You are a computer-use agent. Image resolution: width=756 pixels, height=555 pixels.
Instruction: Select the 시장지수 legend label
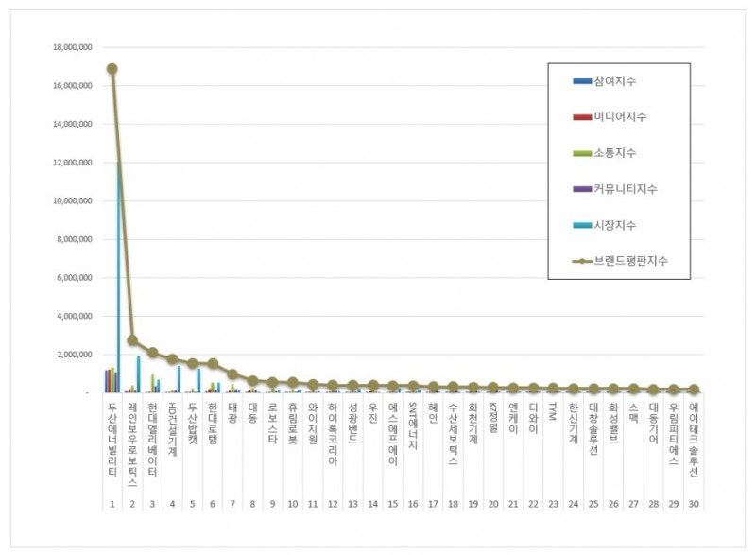pos(615,225)
